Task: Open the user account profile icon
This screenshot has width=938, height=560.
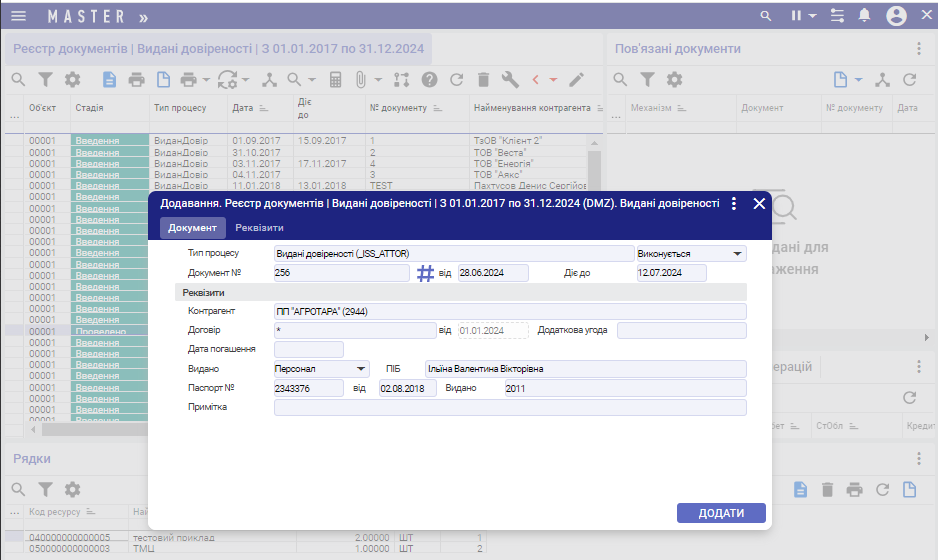Action: click(896, 16)
